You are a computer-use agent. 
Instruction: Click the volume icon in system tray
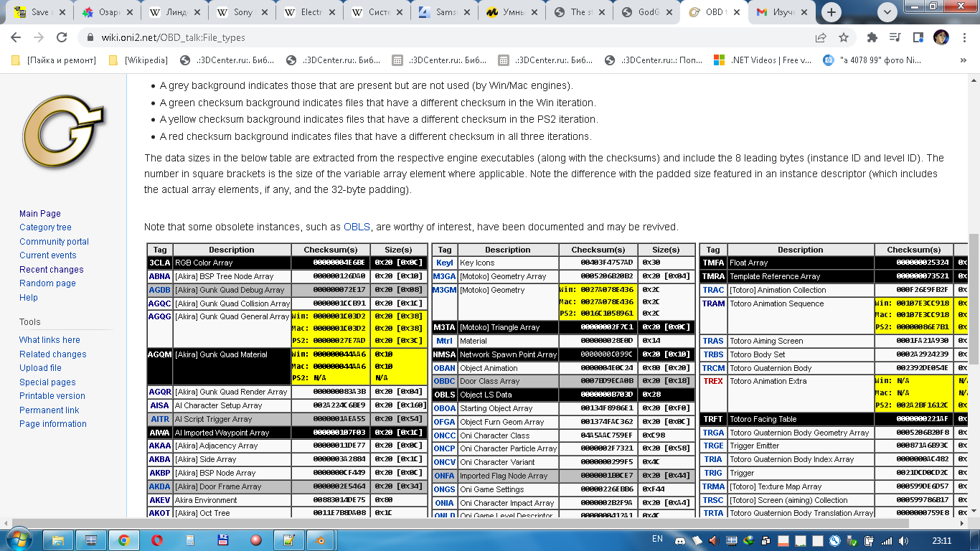(x=905, y=541)
